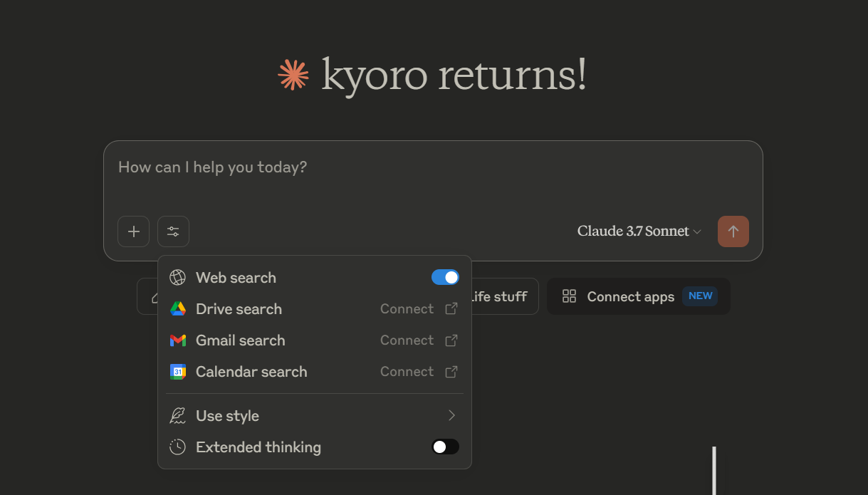Click the NEW badge on Connect apps
Image resolution: width=868 pixels, height=495 pixels.
[x=700, y=296]
